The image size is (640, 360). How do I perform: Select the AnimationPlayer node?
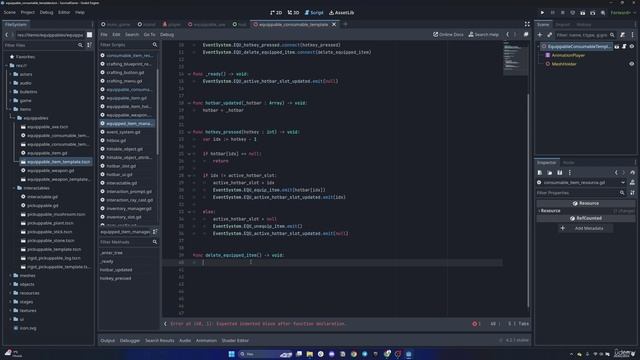[568, 55]
